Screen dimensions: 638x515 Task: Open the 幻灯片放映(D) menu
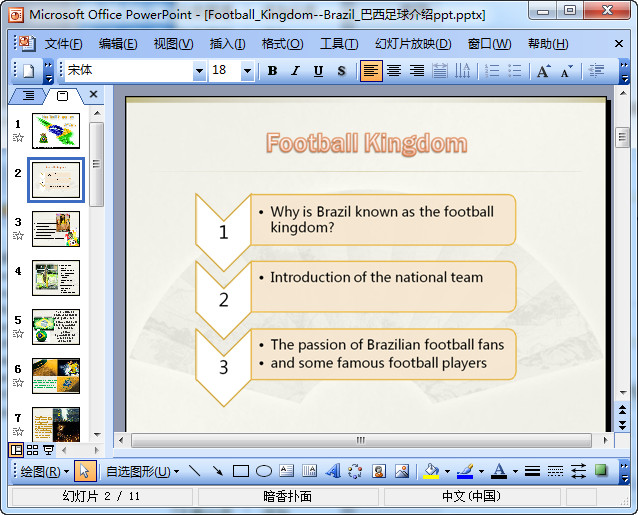click(x=413, y=44)
